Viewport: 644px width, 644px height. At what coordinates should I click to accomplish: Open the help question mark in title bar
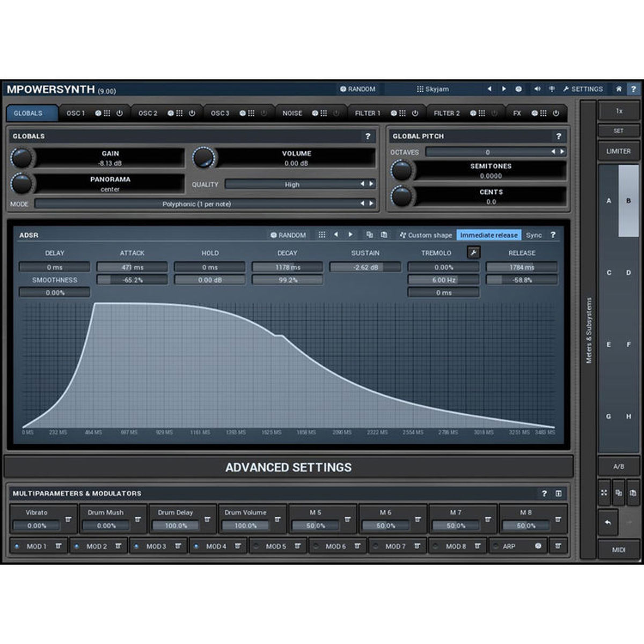633,89
